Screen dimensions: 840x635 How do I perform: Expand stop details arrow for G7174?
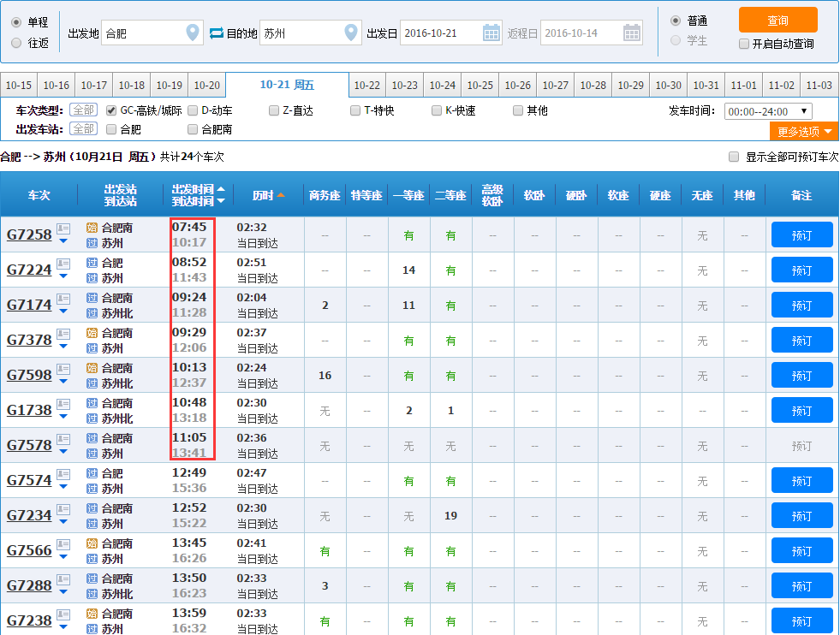tap(63, 311)
